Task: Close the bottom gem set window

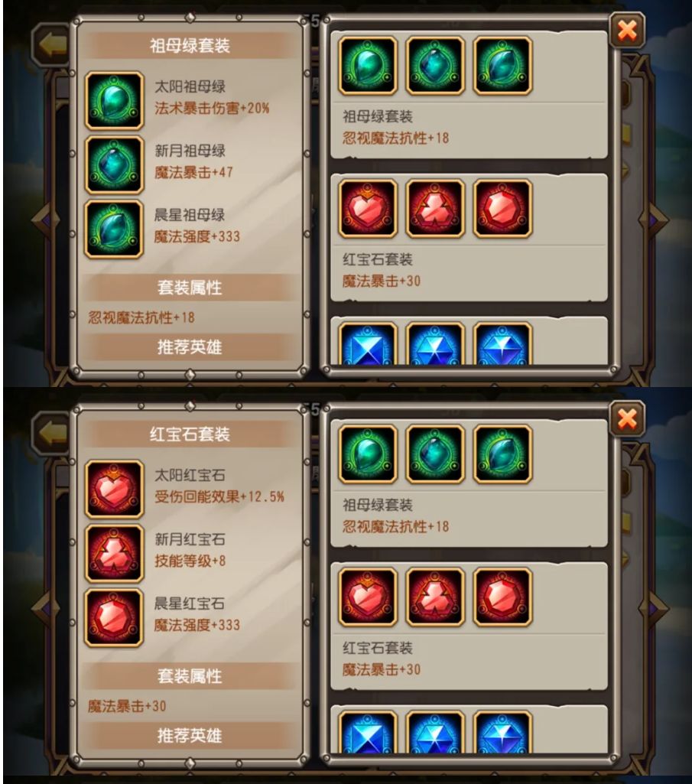Action: (x=627, y=418)
